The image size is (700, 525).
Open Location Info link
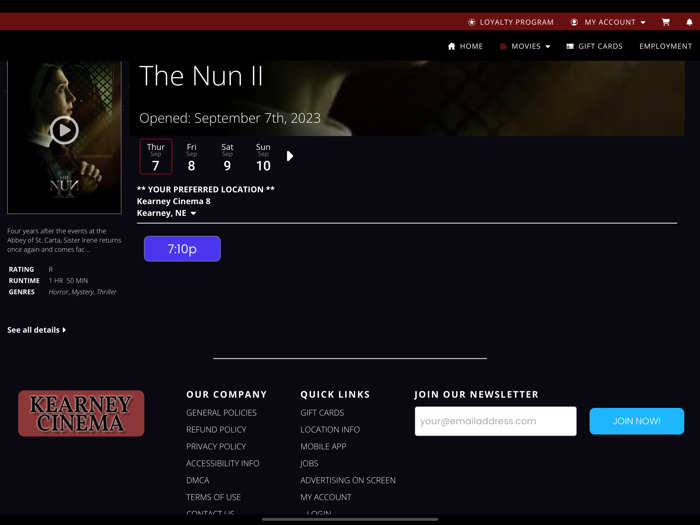(x=330, y=430)
